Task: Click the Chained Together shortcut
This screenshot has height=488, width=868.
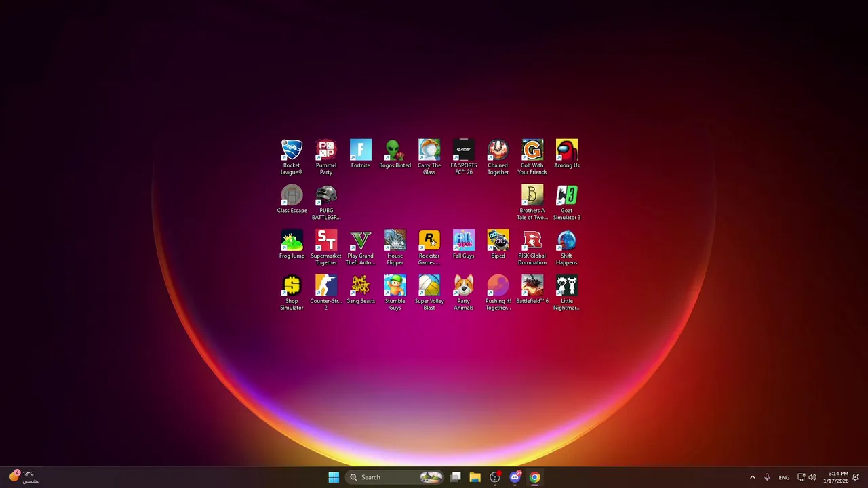Action: click(x=498, y=157)
